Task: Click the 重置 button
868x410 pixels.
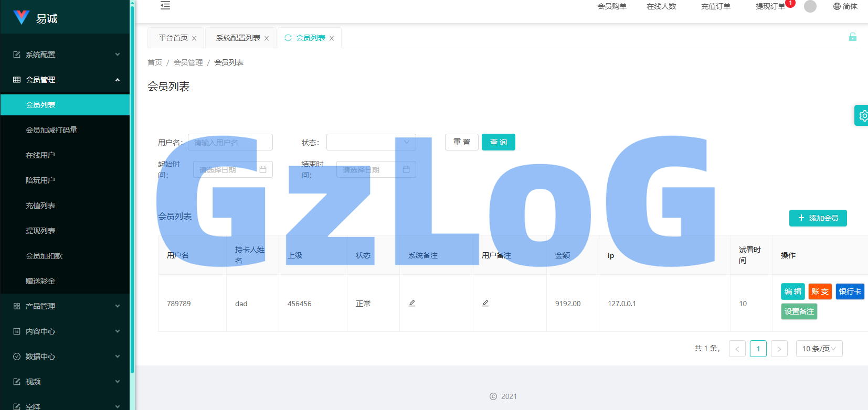Action: point(462,142)
